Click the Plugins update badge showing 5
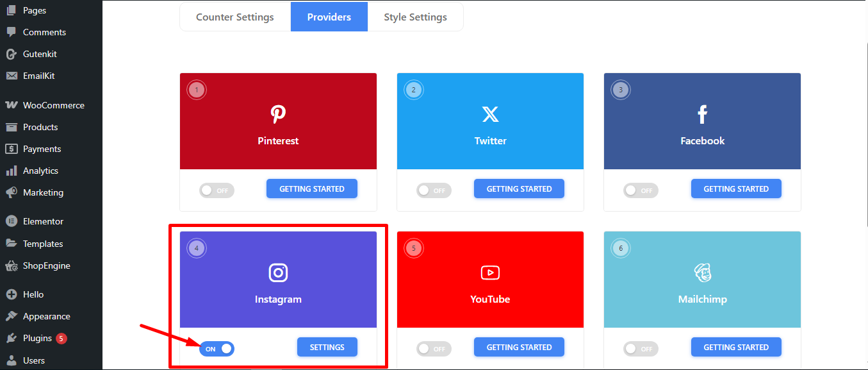This screenshot has width=868, height=370. 61,338
